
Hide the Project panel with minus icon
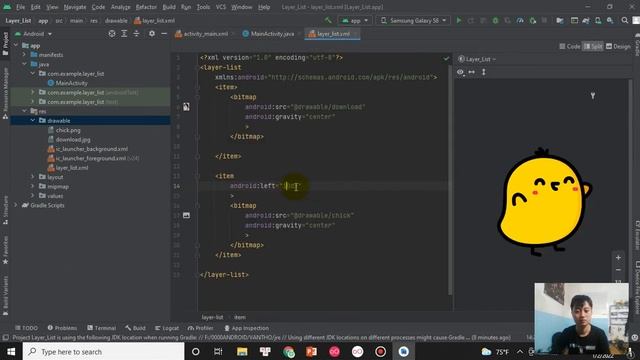164,34
